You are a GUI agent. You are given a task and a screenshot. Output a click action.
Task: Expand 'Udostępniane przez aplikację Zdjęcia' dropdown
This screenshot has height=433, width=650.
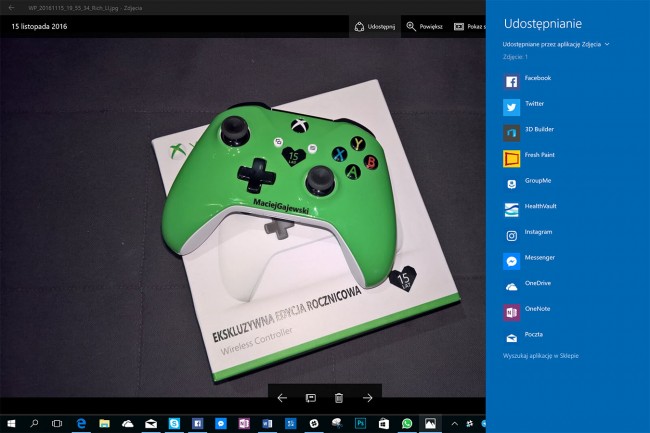click(556, 44)
